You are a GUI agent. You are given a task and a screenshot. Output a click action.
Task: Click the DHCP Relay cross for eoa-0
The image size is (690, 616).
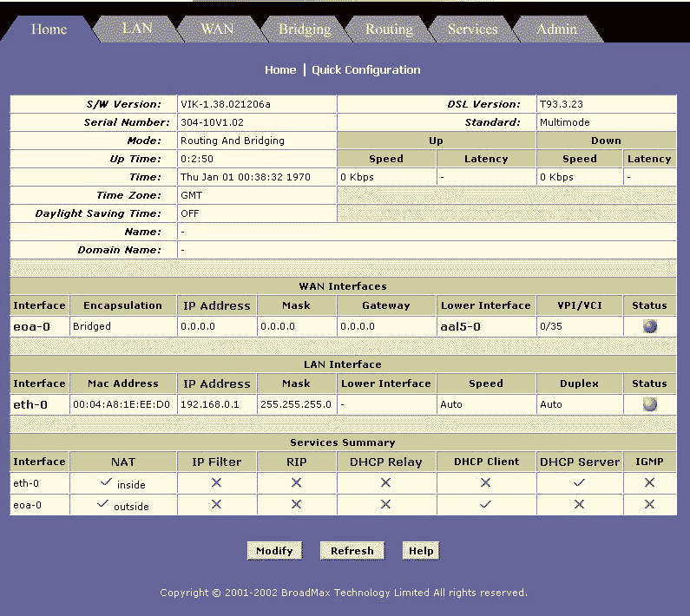[x=386, y=504]
